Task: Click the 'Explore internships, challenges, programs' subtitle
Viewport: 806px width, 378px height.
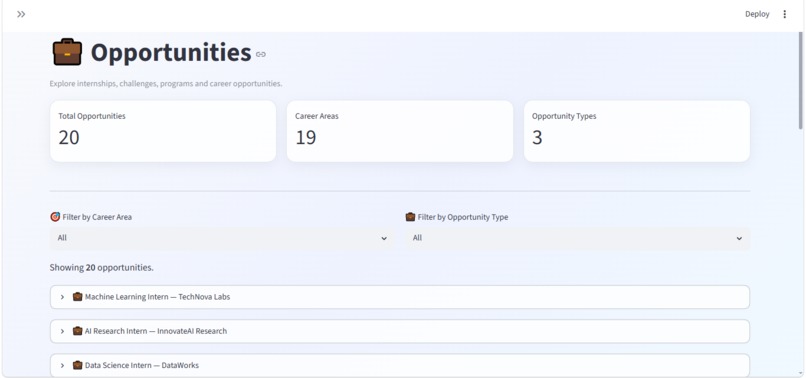Action: (x=166, y=83)
